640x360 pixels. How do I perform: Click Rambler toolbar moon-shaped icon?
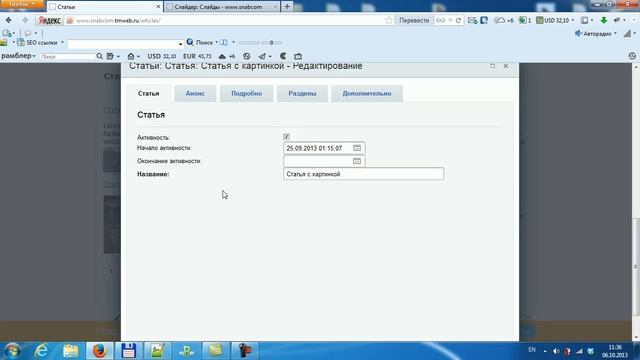coord(283,56)
